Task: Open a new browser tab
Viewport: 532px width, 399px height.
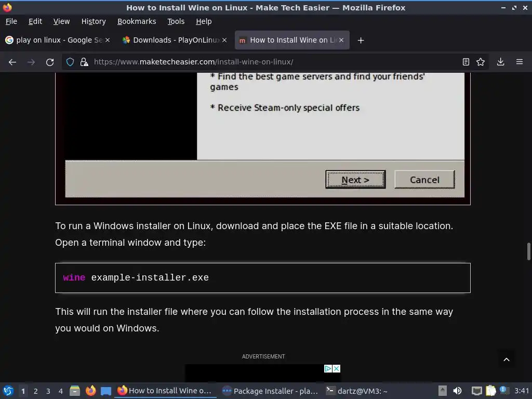Action: [x=361, y=41]
